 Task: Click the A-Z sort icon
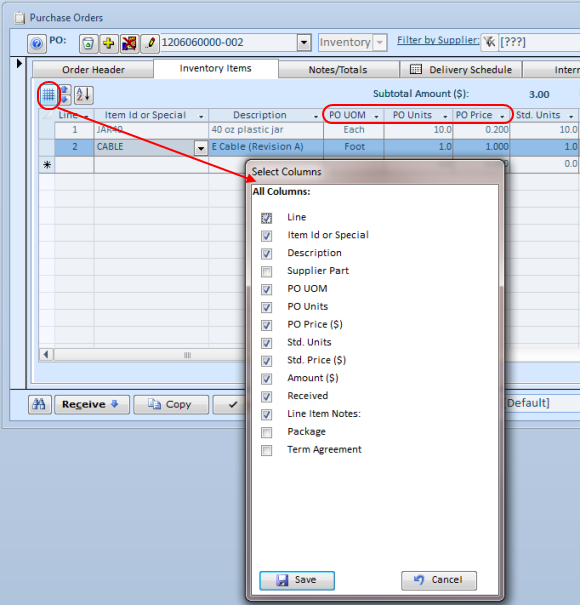84,95
